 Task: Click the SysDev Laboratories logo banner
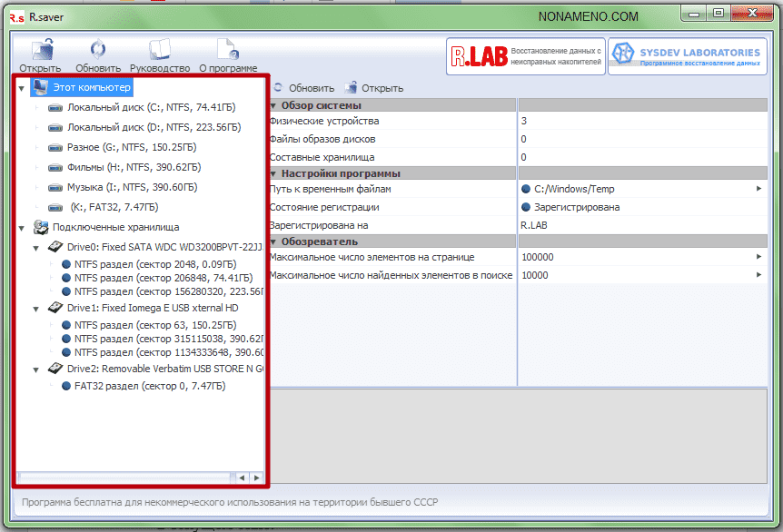pyautogui.click(x=686, y=57)
